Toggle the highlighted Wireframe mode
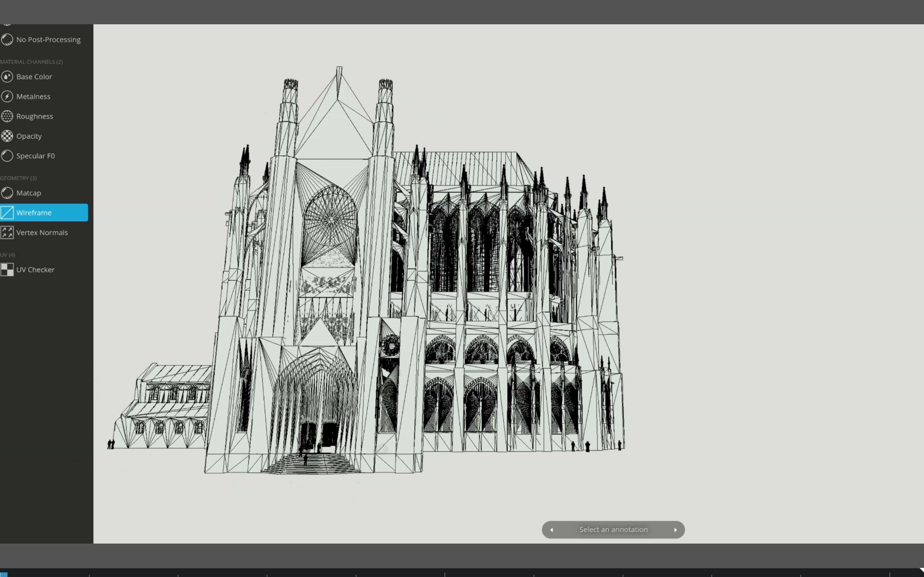This screenshot has height=577, width=924. tap(44, 213)
